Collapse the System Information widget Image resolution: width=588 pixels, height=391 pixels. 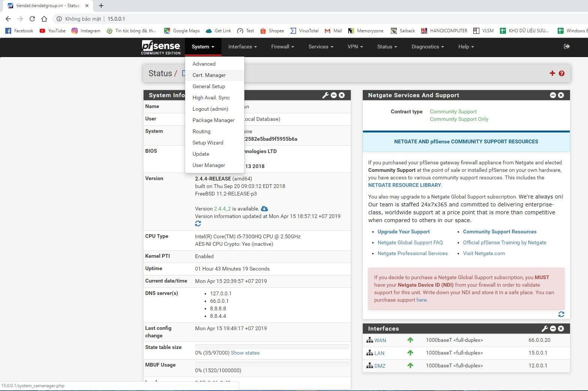pos(334,95)
